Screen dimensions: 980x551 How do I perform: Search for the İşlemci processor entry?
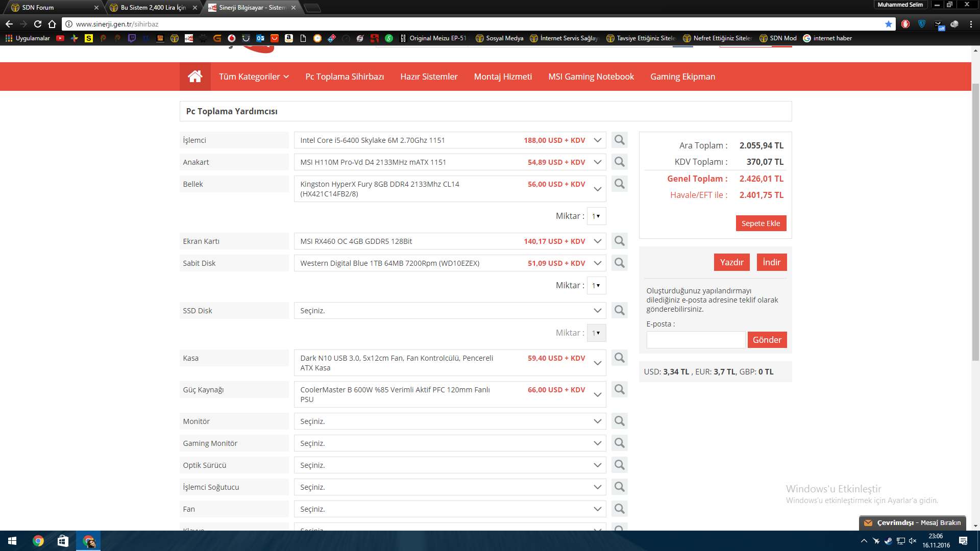pyautogui.click(x=619, y=140)
